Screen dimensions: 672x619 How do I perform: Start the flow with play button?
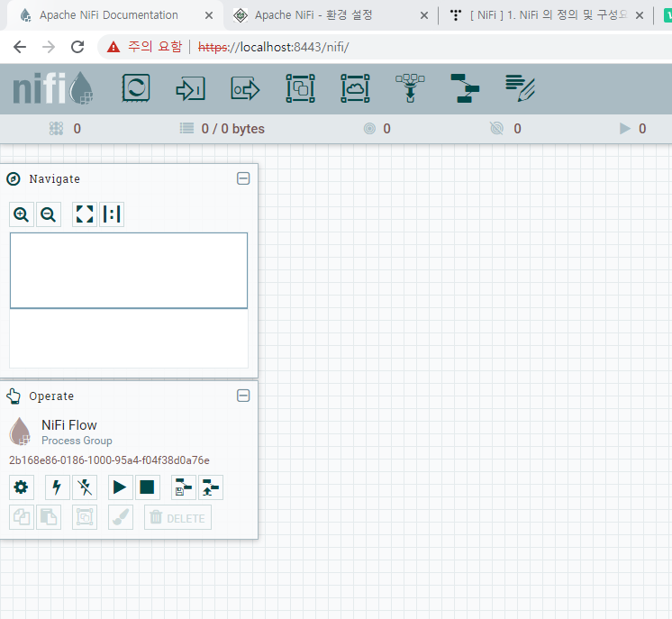tap(120, 487)
